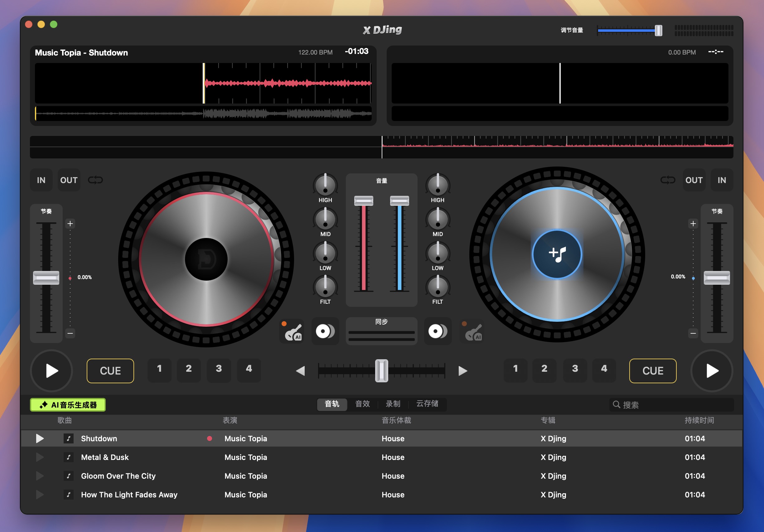
Task: Click the right turntable add-music icon
Action: pos(556,253)
